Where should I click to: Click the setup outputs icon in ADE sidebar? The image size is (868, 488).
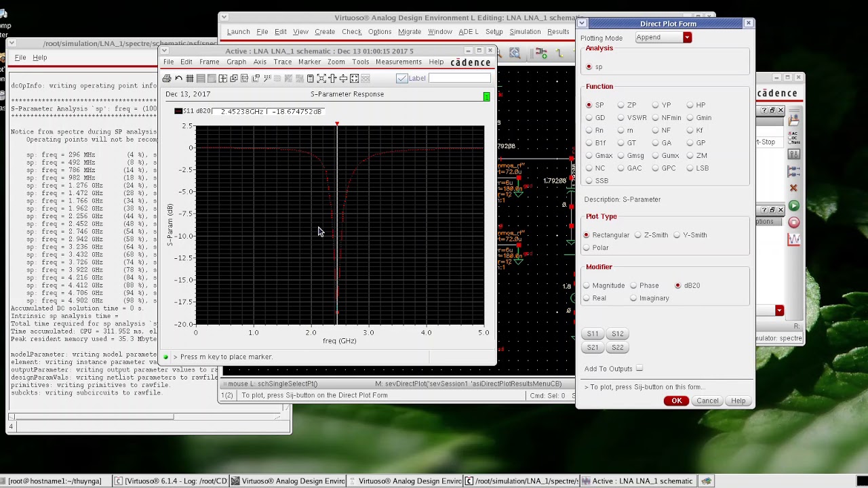794,171
